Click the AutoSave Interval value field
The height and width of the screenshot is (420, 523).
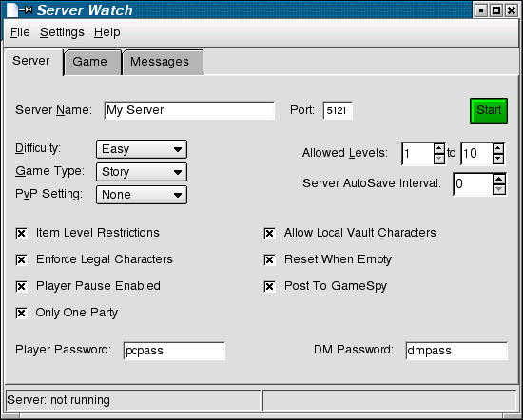pyautogui.click(x=474, y=184)
